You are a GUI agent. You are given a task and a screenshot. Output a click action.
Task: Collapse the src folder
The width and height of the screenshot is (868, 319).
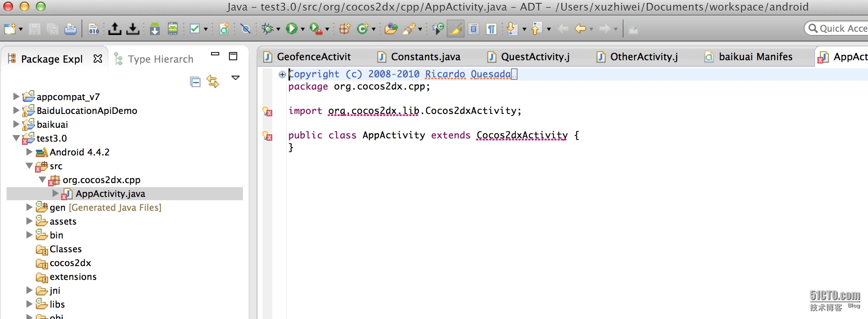click(29, 166)
